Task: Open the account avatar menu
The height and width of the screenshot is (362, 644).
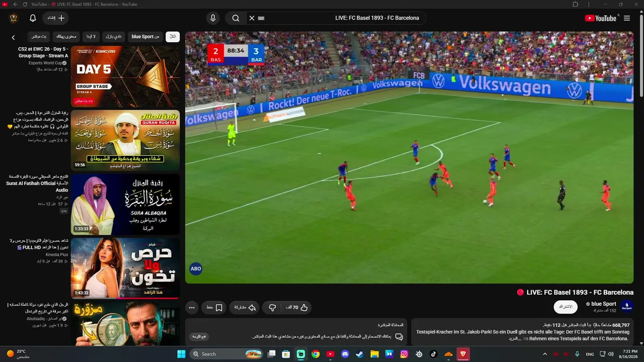Action: 14,18
